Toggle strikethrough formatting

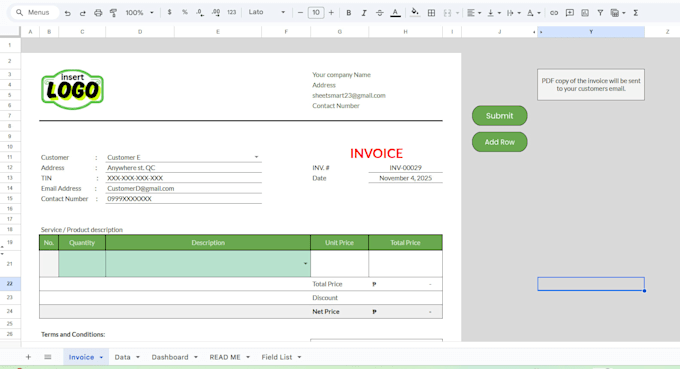(x=379, y=13)
